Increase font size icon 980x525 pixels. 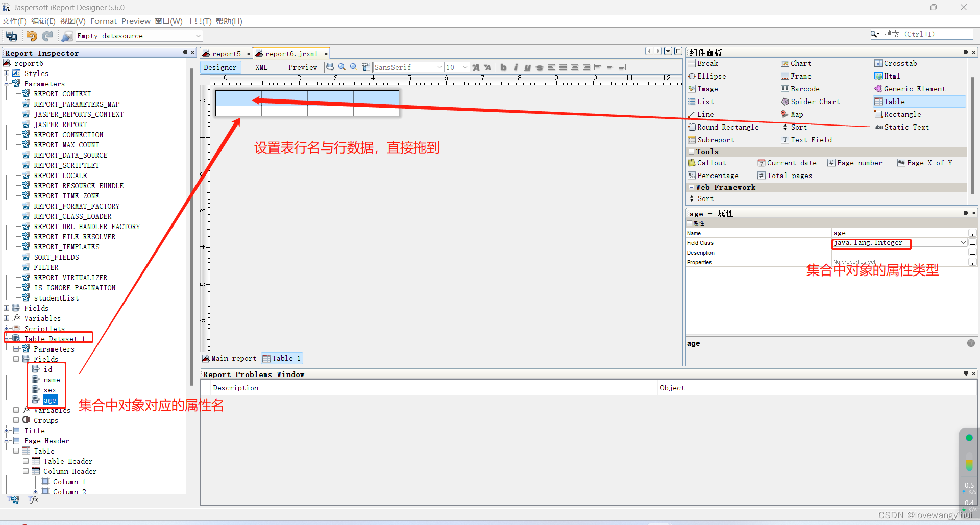(x=476, y=67)
